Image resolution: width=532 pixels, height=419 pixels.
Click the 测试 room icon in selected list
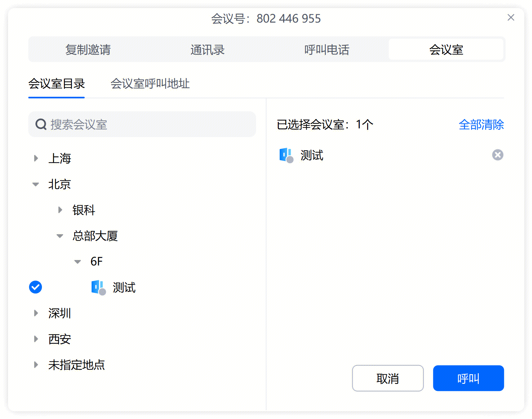(286, 155)
